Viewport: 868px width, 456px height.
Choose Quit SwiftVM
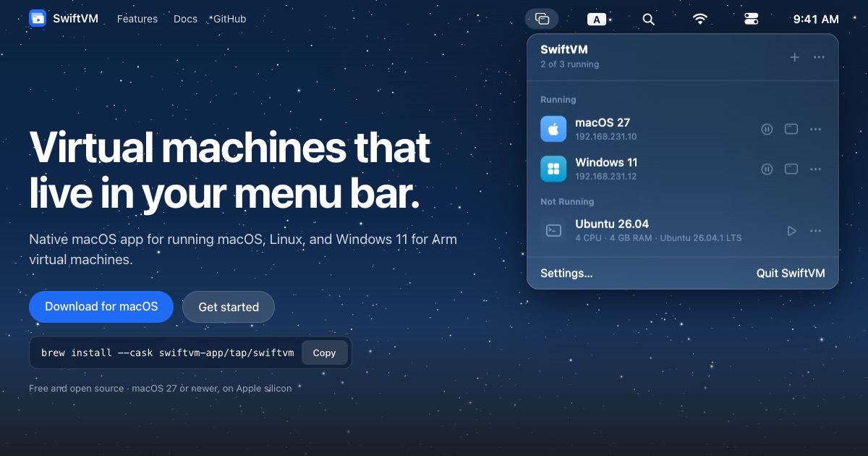point(791,273)
